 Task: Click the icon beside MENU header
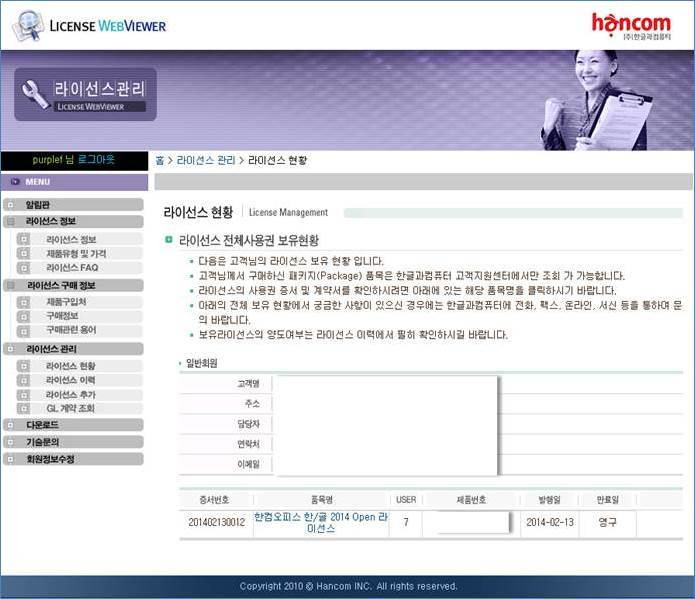click(x=15, y=182)
